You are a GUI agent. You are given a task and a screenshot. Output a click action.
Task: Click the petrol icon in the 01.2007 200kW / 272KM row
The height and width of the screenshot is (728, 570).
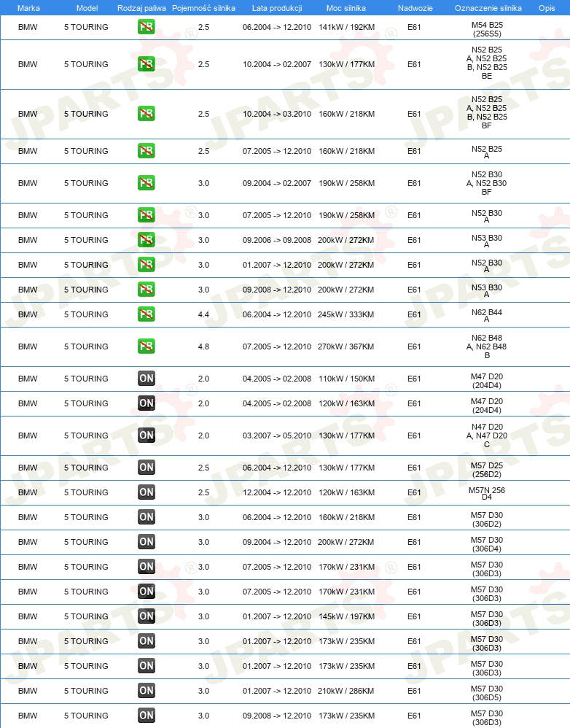[x=146, y=265]
